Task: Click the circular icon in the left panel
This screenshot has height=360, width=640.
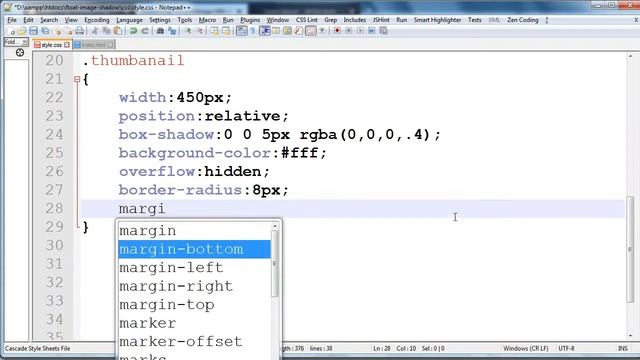Action: coord(20,53)
